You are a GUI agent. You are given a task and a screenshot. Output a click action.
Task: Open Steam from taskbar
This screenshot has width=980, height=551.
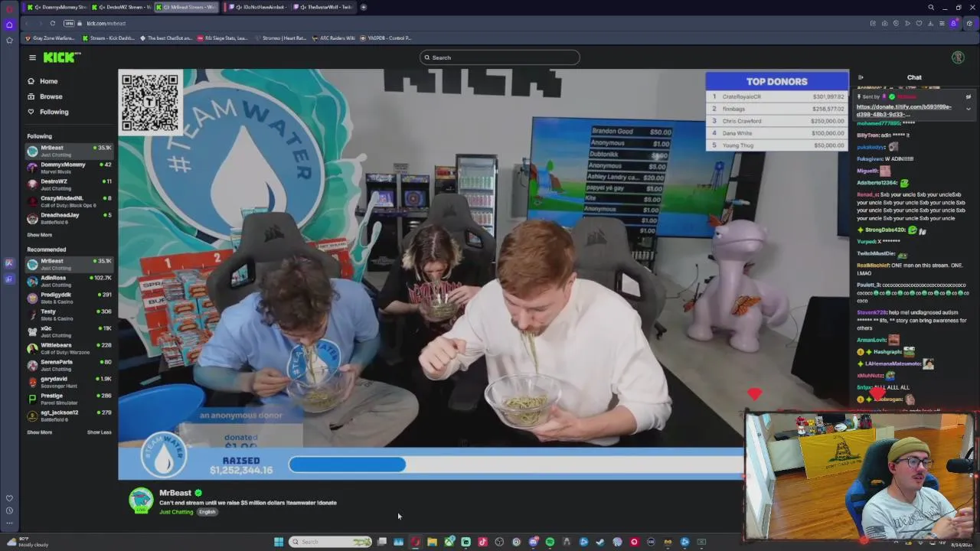pyautogui.click(x=600, y=542)
